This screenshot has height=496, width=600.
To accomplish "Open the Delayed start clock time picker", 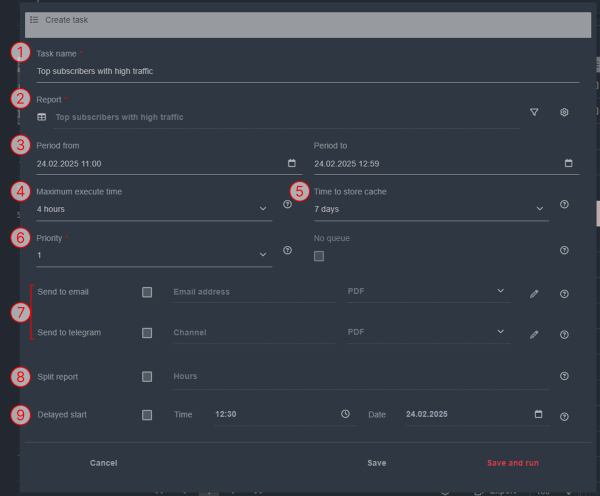I will [x=345, y=414].
